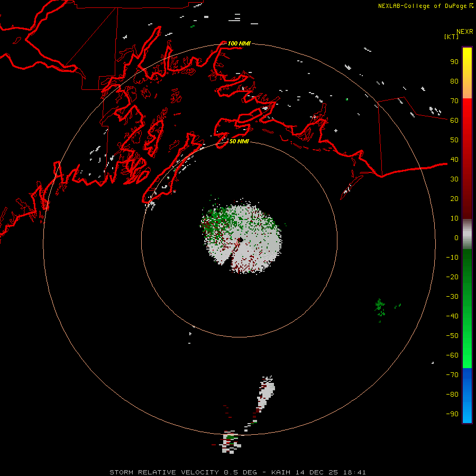This screenshot has width=476, height=476.
Task: Click the 0 value on velocity scale
Action: pyautogui.click(x=456, y=237)
